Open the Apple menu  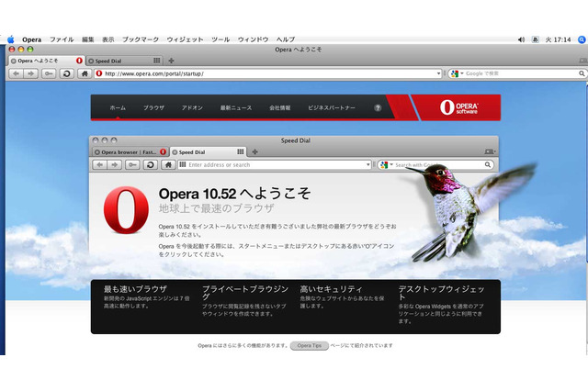10,39
